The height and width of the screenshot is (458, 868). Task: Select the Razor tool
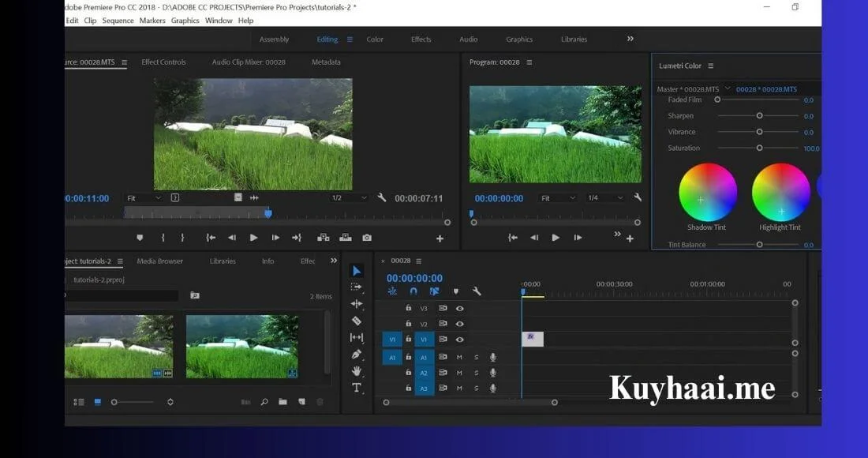[357, 321]
